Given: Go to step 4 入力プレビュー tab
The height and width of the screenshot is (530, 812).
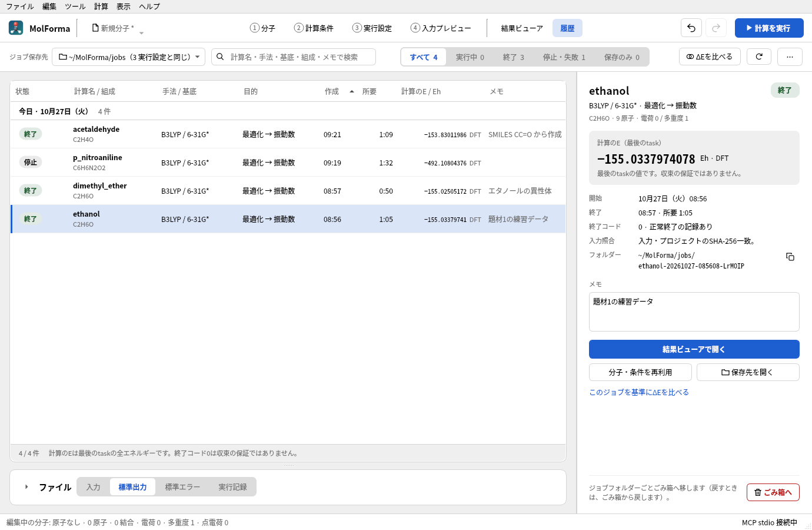Looking at the screenshot, I should pyautogui.click(x=441, y=28).
